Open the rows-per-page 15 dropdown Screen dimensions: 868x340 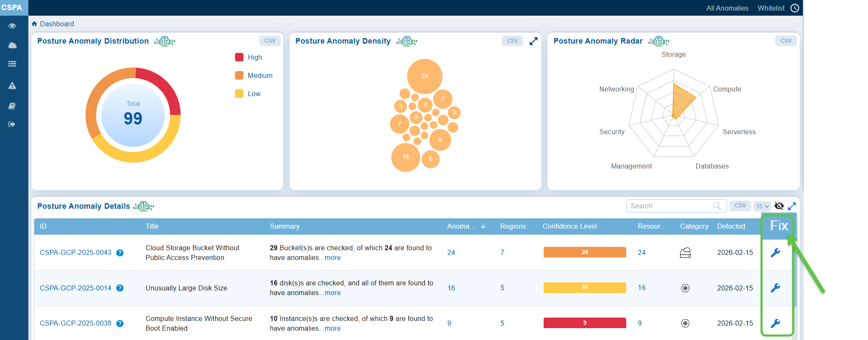click(x=762, y=206)
